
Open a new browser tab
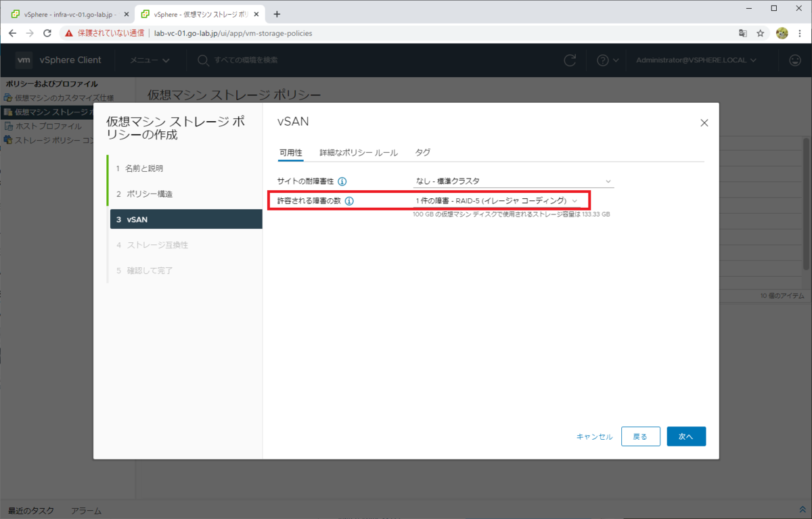click(277, 14)
